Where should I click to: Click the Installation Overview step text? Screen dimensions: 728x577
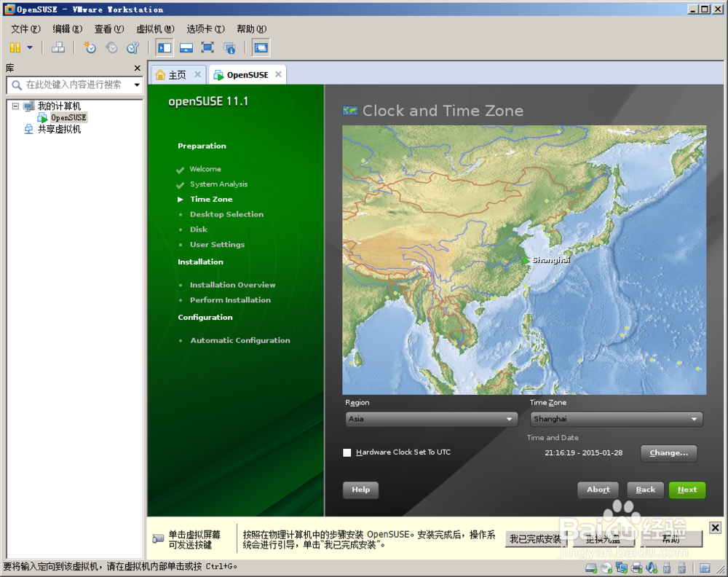point(233,285)
